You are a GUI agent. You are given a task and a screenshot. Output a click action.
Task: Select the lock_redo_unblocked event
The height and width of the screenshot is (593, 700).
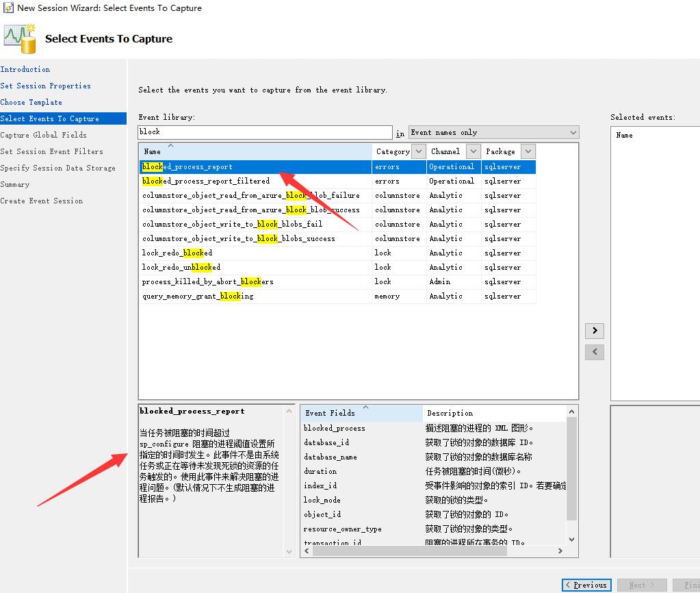point(337,267)
